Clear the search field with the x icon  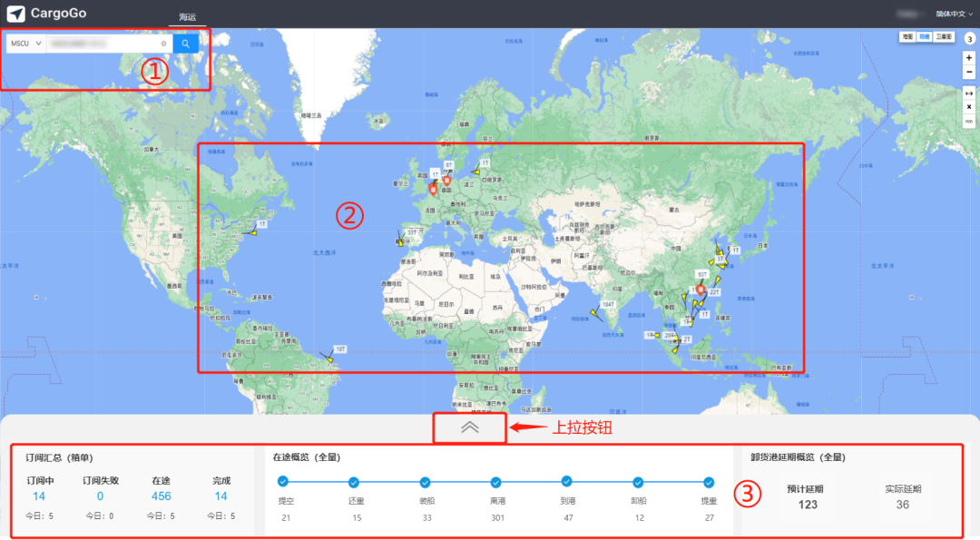[163, 44]
